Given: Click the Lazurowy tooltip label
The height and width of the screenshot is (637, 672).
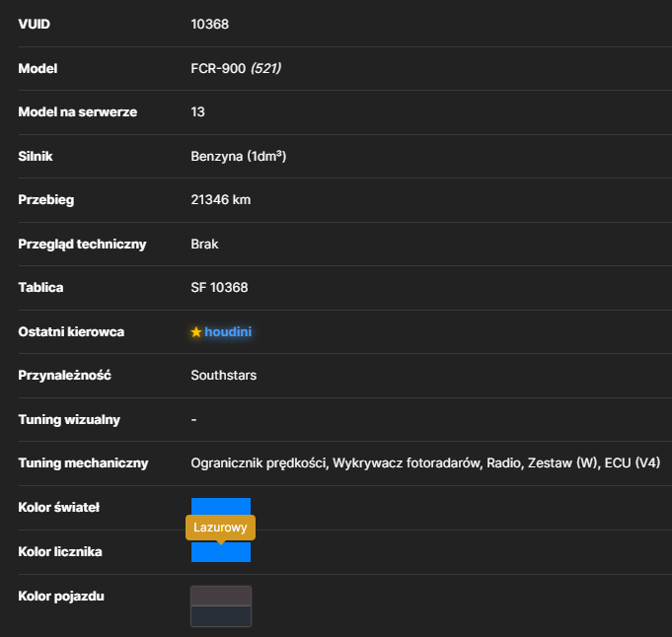Looking at the screenshot, I should (220, 528).
